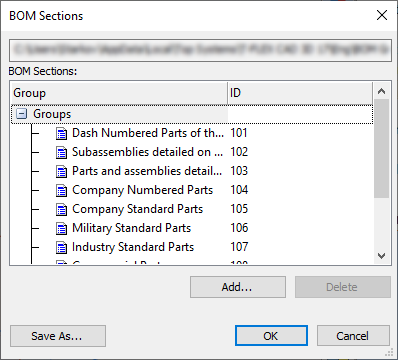Click the scrollbar up arrow
This screenshot has height=360, width=398.
pyautogui.click(x=382, y=91)
